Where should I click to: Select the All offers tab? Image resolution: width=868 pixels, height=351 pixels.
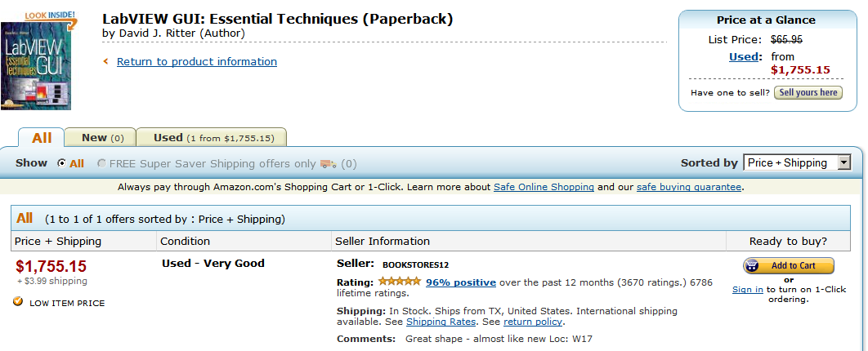click(x=42, y=138)
